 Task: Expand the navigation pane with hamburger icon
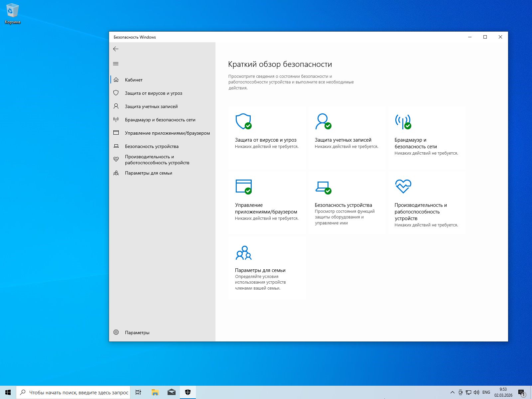[x=116, y=63]
